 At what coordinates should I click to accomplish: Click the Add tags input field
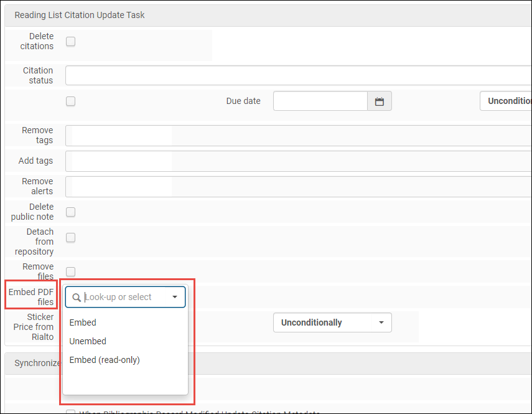click(299, 161)
